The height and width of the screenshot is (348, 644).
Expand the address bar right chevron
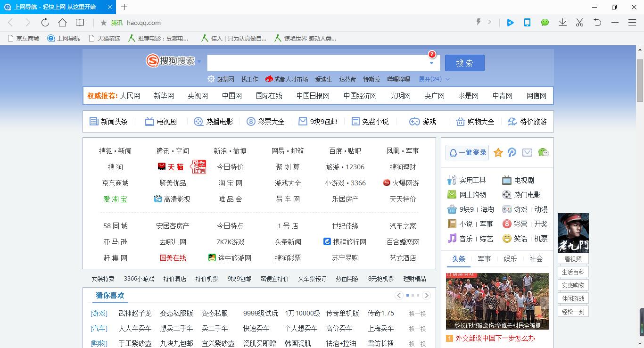(x=489, y=22)
